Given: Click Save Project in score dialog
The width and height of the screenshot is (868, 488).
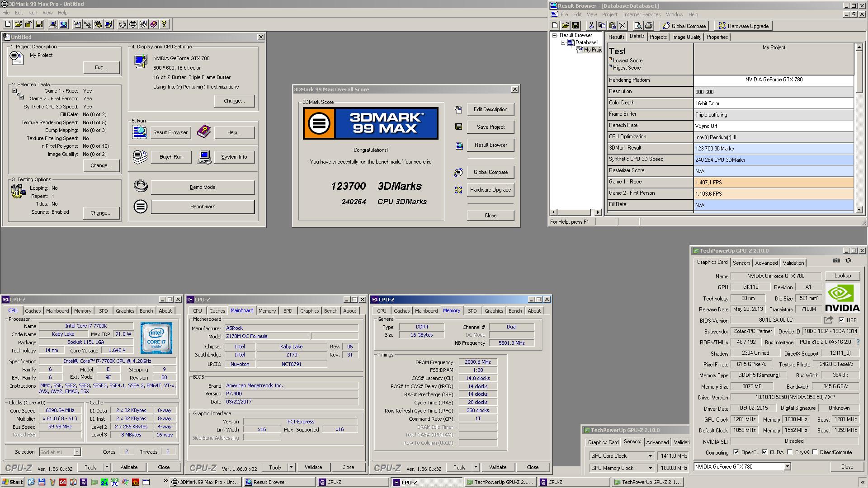Looking at the screenshot, I should tap(491, 127).
